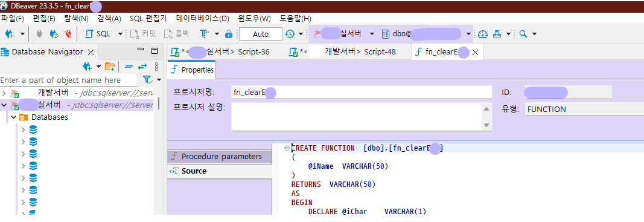Viewport: 644px width, 222px height.
Task: Open a new SQL script editor
Action: click(x=97, y=34)
